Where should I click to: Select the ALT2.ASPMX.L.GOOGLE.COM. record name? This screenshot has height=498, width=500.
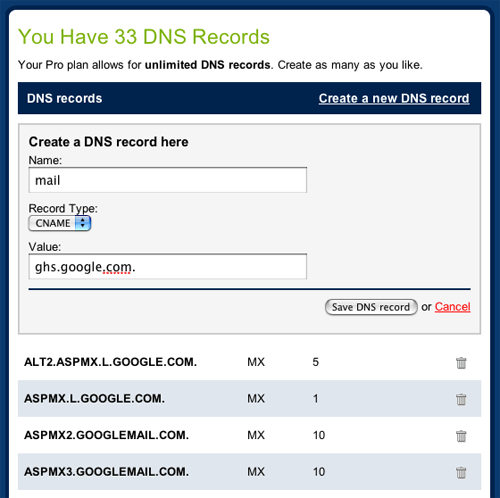[110, 362]
